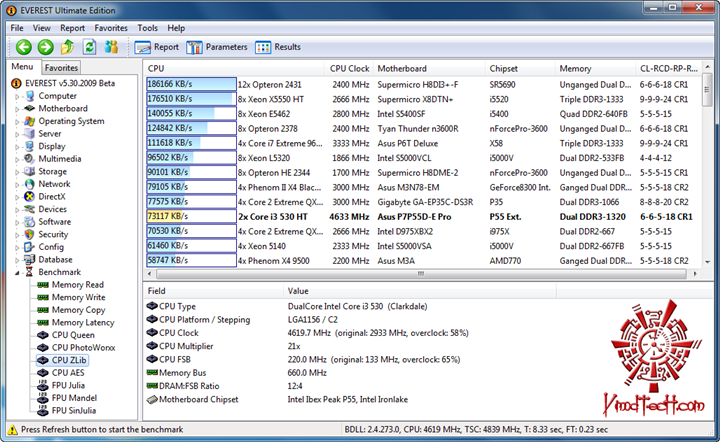720x442 pixels.
Task: Click the CPU AES chip icon
Action: pyautogui.click(x=43, y=373)
